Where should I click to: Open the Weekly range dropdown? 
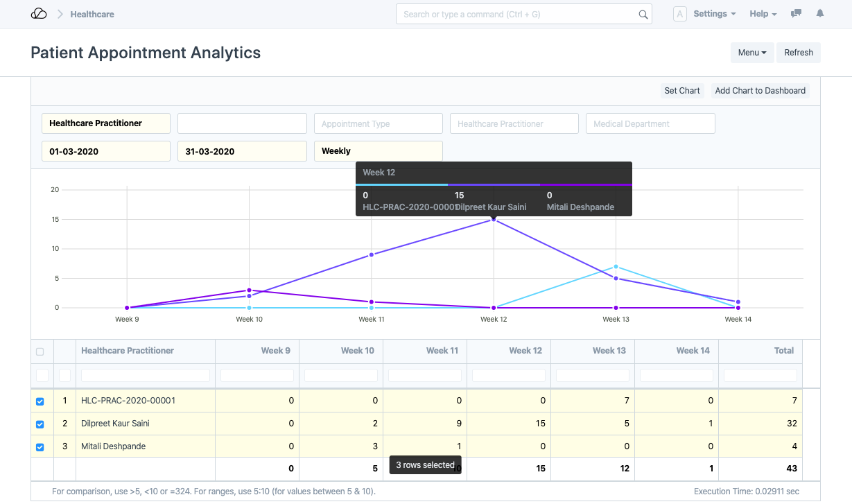pyautogui.click(x=378, y=151)
